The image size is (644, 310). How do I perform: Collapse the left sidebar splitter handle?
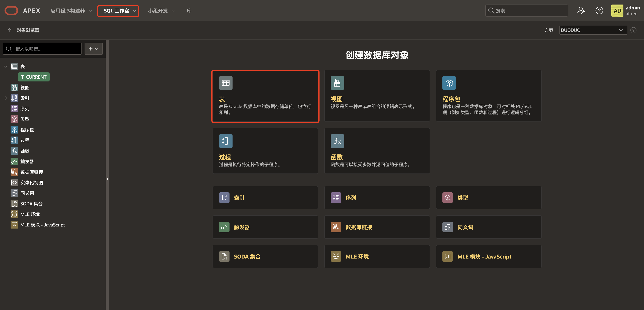click(x=107, y=179)
